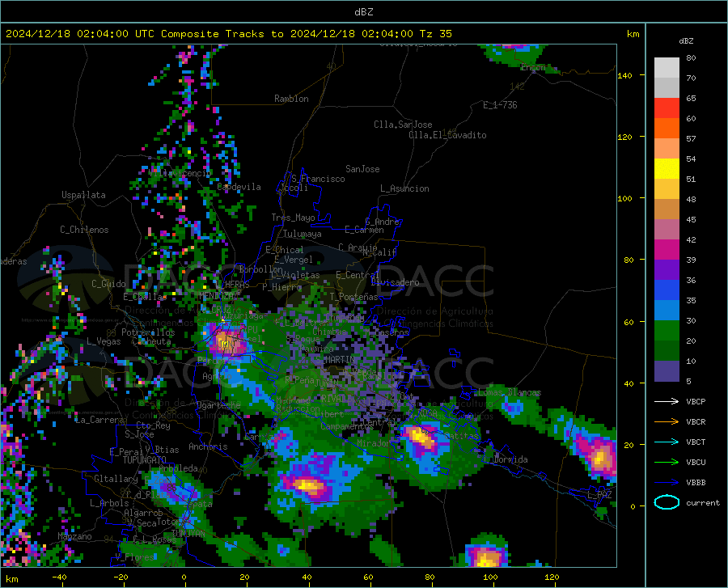Click the 'Uspallata' map label
Image resolution: width=728 pixels, height=588 pixels.
(x=83, y=195)
